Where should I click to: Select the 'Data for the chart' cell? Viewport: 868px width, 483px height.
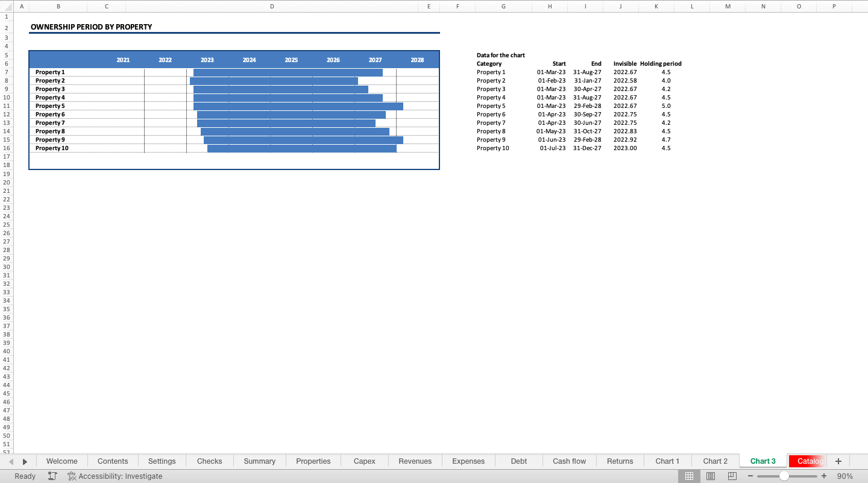tap(501, 55)
